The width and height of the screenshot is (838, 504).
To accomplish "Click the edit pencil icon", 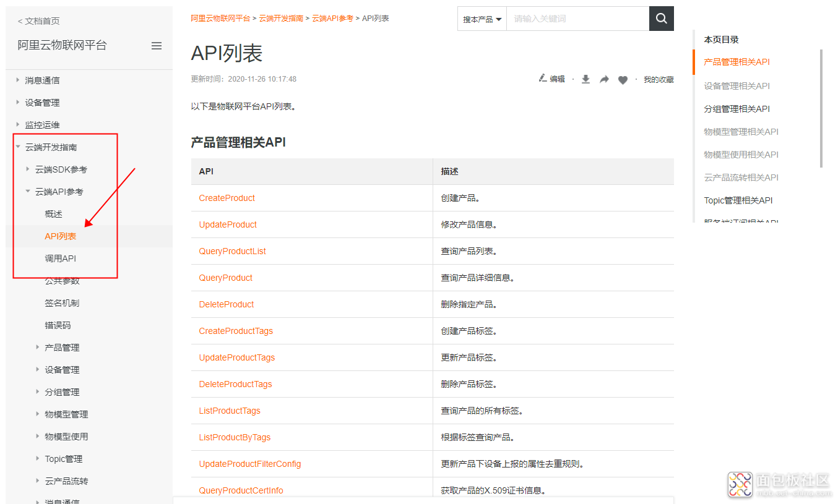I will point(543,79).
